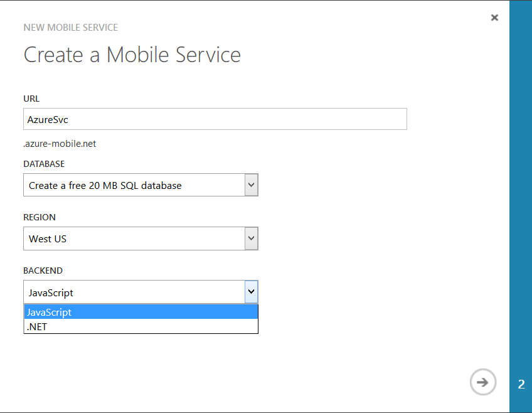Click the Create a Mobile Service heading

(132, 54)
